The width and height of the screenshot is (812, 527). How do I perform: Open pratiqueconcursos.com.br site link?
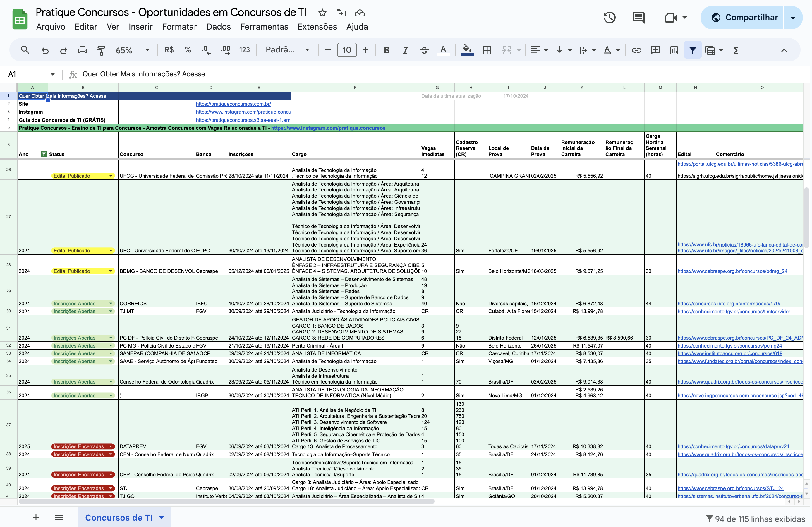point(234,104)
